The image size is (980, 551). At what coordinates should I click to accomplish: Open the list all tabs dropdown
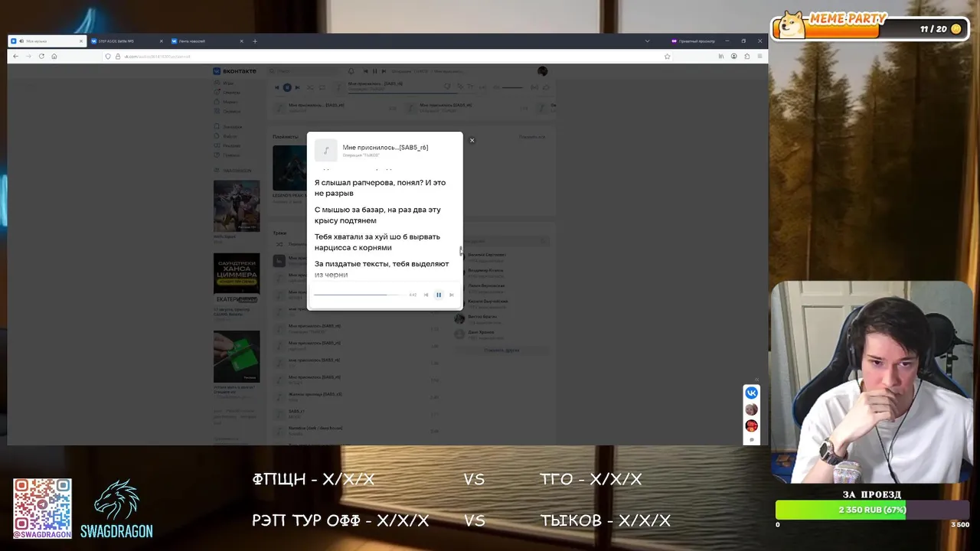pos(647,41)
